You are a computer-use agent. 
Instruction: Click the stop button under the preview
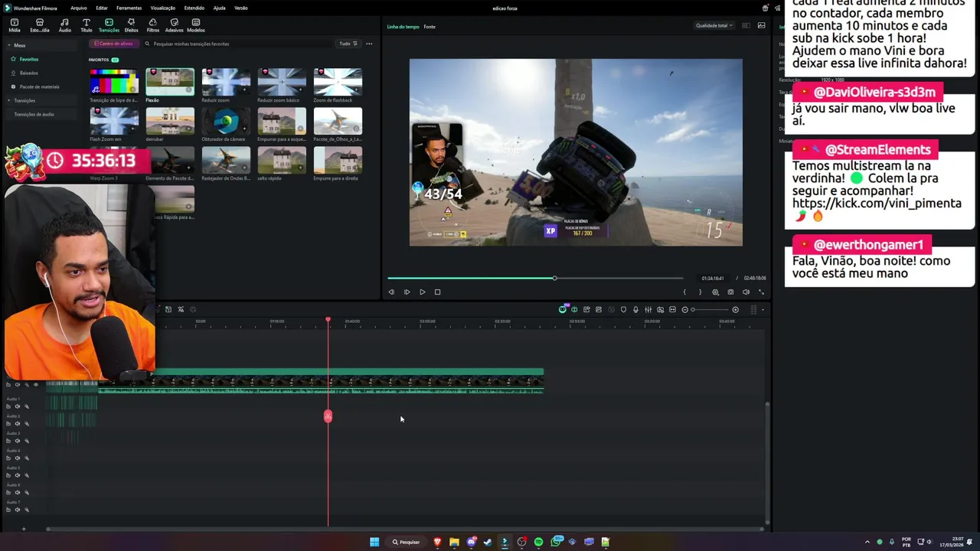point(437,292)
